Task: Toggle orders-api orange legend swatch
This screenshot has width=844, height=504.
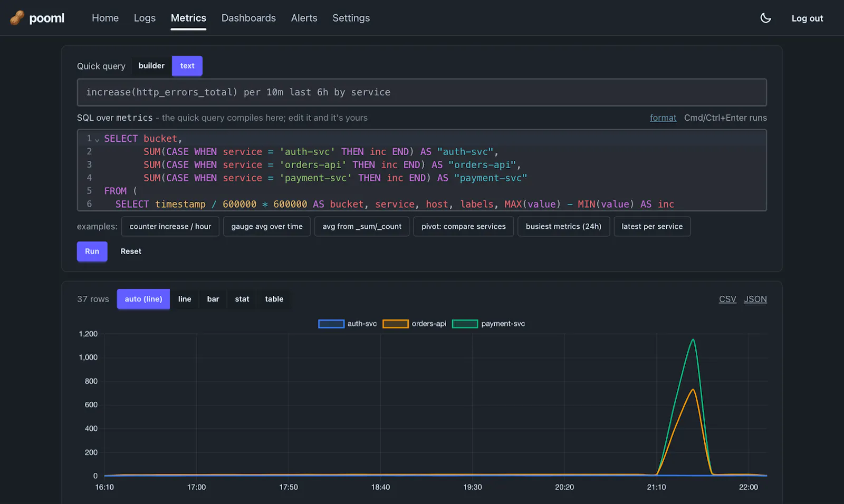Action: point(396,324)
